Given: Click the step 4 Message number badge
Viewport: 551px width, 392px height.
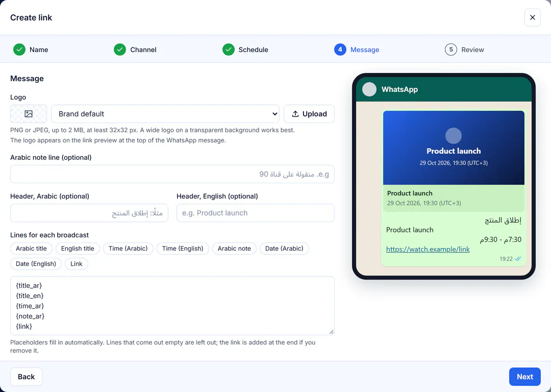Looking at the screenshot, I should coord(340,50).
